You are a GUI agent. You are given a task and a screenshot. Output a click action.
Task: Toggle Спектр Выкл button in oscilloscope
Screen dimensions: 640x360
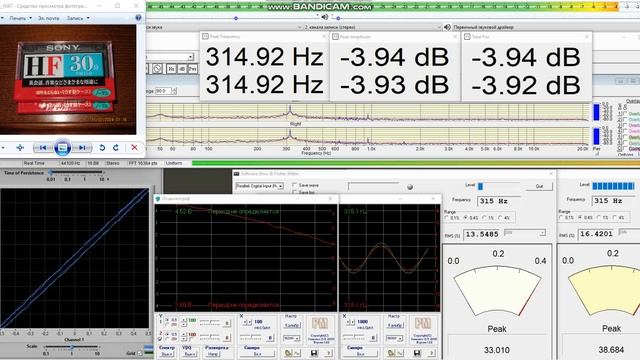coord(167,354)
